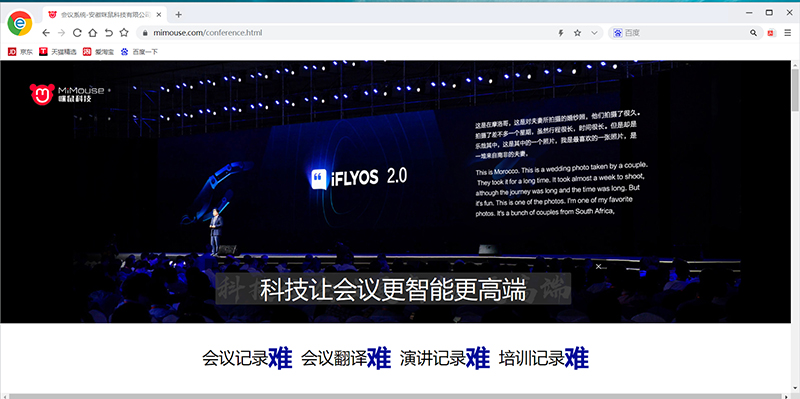Screen dimensions: 800x399
Task: Click the scrollbar up arrow
Action: click(x=795, y=64)
